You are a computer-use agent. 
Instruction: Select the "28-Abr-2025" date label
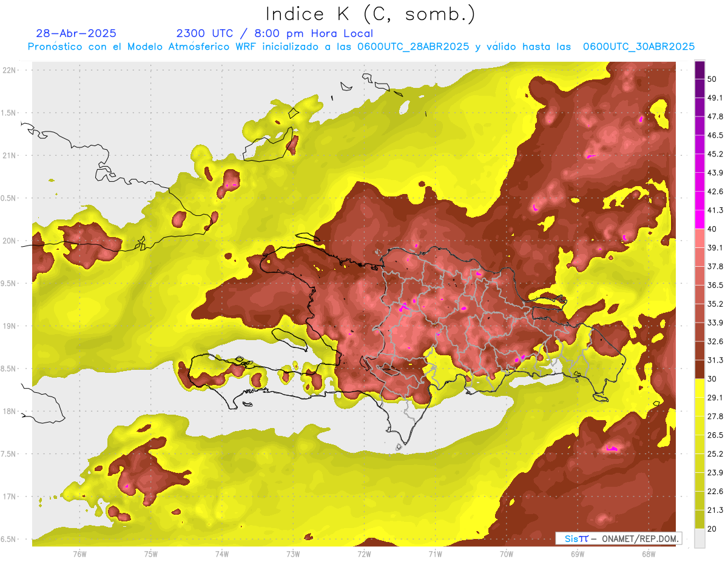76,33
